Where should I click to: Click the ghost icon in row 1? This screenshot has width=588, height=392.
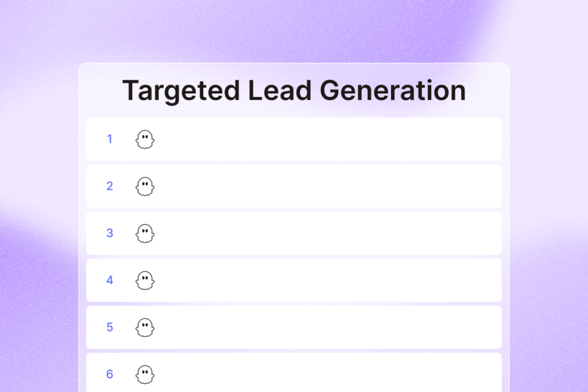pos(145,139)
